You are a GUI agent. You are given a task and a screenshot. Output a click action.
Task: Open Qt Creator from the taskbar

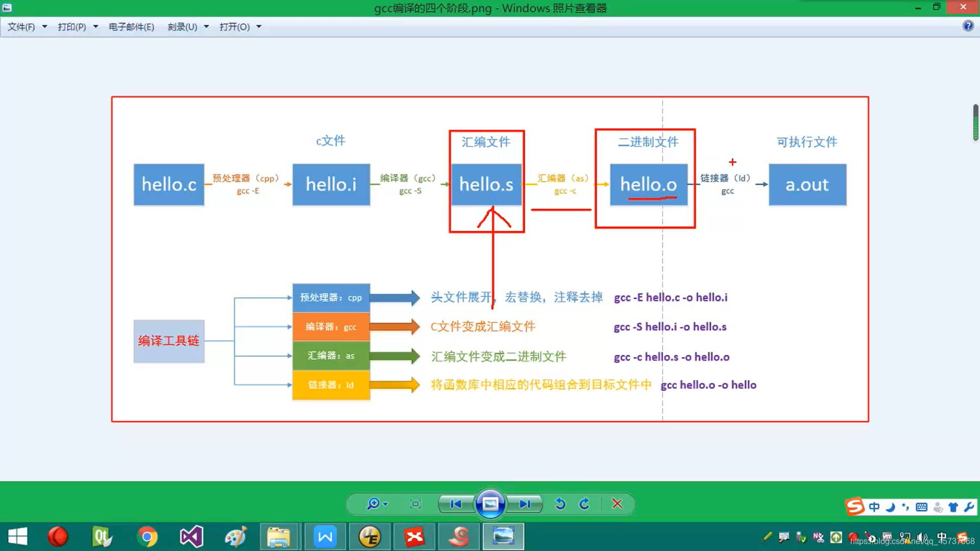(102, 537)
